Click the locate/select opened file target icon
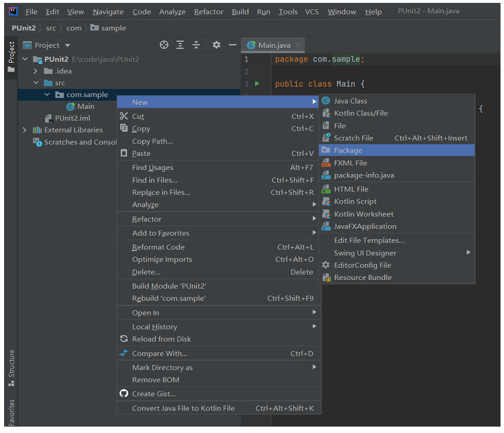The width and height of the screenshot is (504, 433). [x=164, y=45]
